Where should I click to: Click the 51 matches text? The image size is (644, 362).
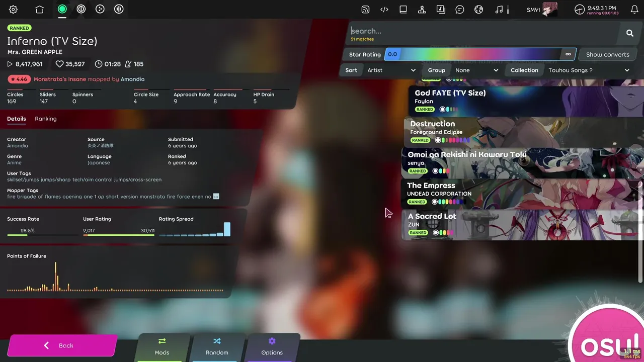coord(362,39)
